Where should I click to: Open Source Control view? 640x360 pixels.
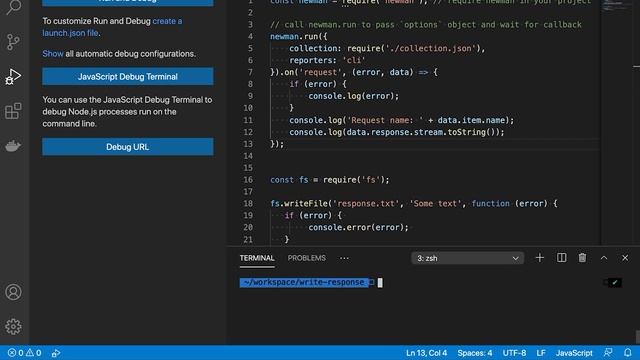point(13,42)
